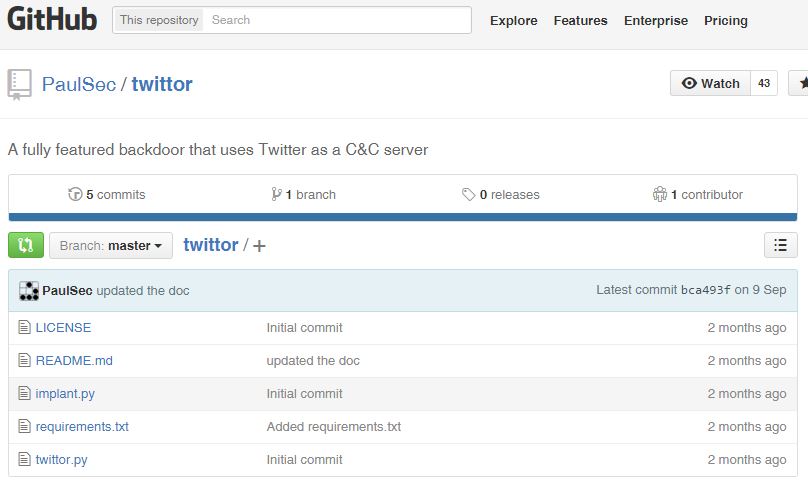Open the Features nav link
This screenshot has height=482, width=808.
pyautogui.click(x=580, y=21)
